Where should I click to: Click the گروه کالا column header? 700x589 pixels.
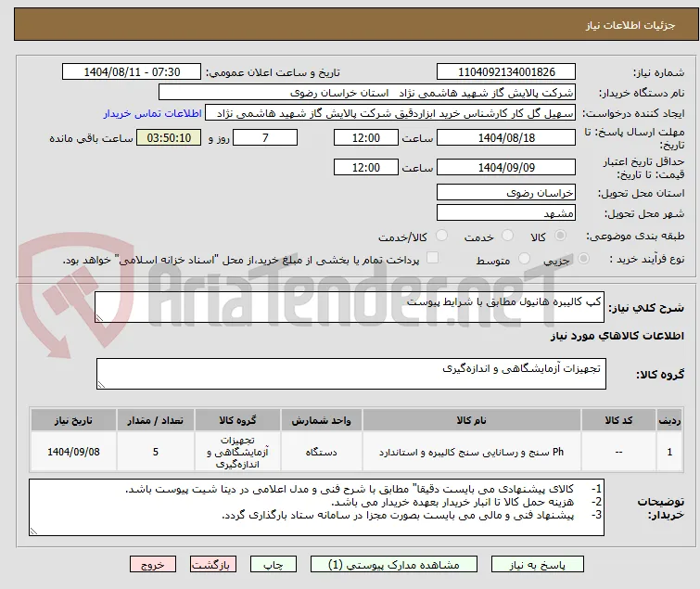click(237, 420)
